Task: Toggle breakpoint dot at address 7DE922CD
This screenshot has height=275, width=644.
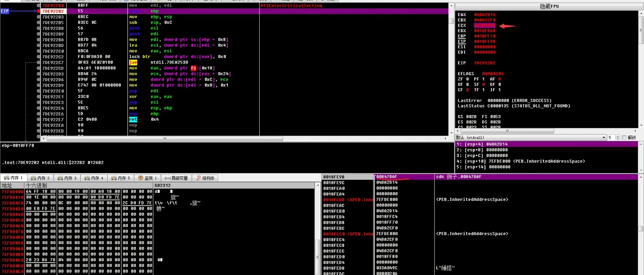Action: [x=39, y=68]
